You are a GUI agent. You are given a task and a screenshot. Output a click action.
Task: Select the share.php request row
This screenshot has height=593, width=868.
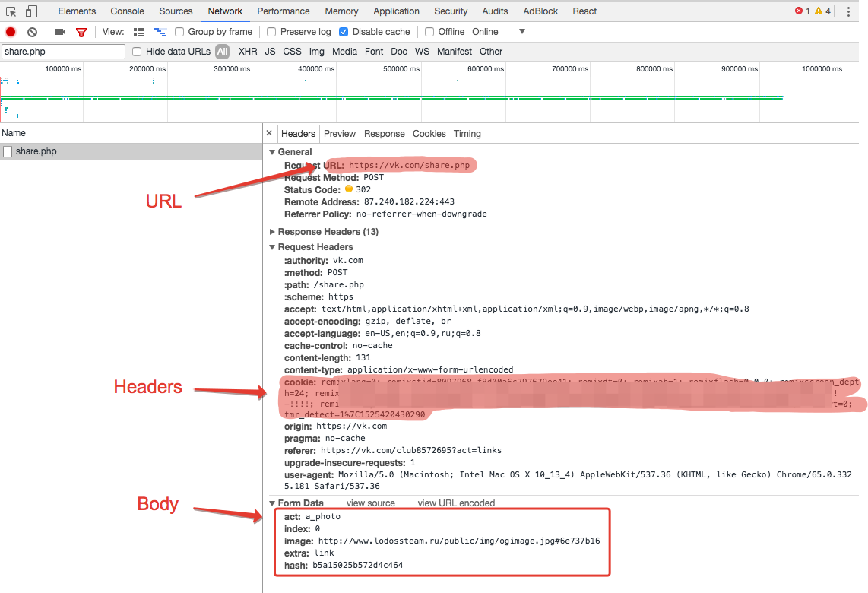[x=131, y=151]
